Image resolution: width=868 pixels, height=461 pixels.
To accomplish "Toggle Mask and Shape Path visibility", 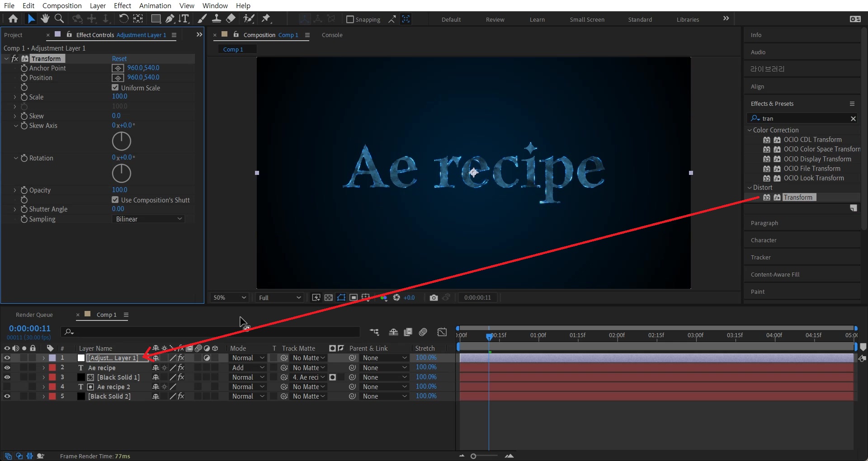I will pos(341,297).
